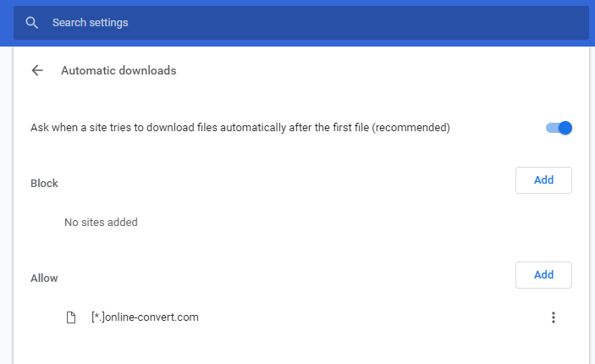Click the Ask when a site tries label
The width and height of the screenshot is (595, 364).
pyautogui.click(x=240, y=128)
